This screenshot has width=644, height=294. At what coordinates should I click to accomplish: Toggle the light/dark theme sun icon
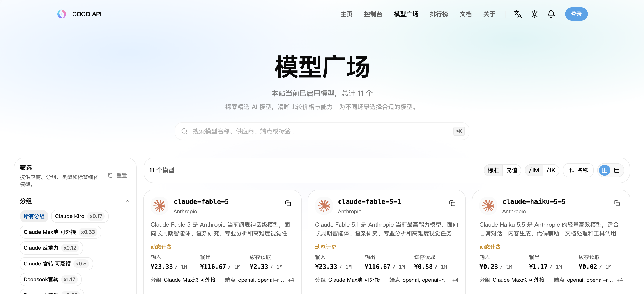click(x=534, y=14)
